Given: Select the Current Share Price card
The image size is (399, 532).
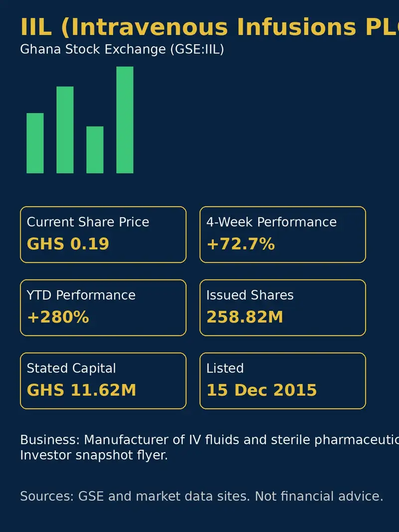Looking at the screenshot, I should 103,234.
